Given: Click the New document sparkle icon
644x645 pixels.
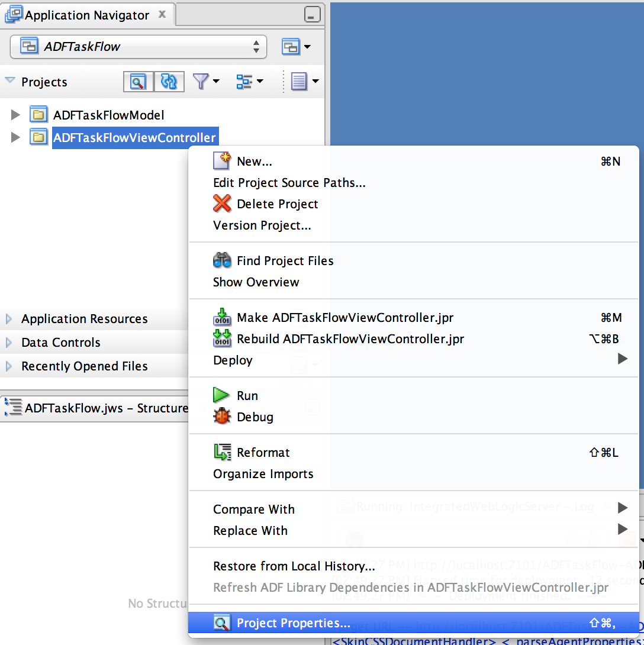Looking at the screenshot, I should [x=222, y=161].
